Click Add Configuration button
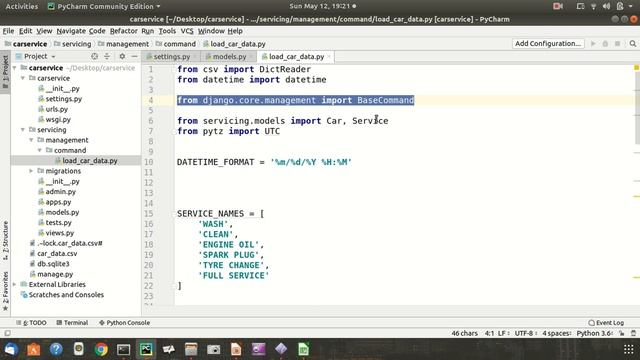This screenshot has height=360, width=640. 548,43
